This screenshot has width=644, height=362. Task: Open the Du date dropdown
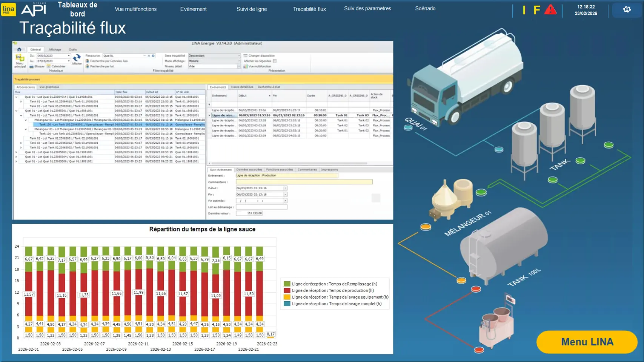[69, 55]
